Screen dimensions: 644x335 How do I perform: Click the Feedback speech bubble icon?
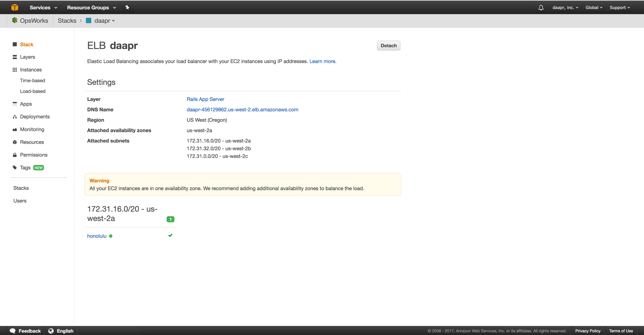click(x=13, y=331)
